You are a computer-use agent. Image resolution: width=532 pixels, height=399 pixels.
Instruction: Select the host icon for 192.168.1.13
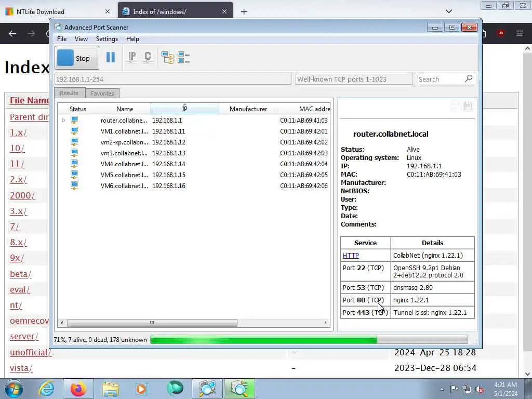click(x=74, y=153)
